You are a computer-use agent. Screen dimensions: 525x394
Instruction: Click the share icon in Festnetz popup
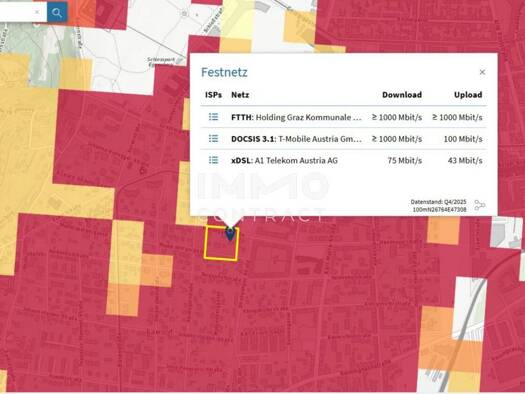(479, 205)
